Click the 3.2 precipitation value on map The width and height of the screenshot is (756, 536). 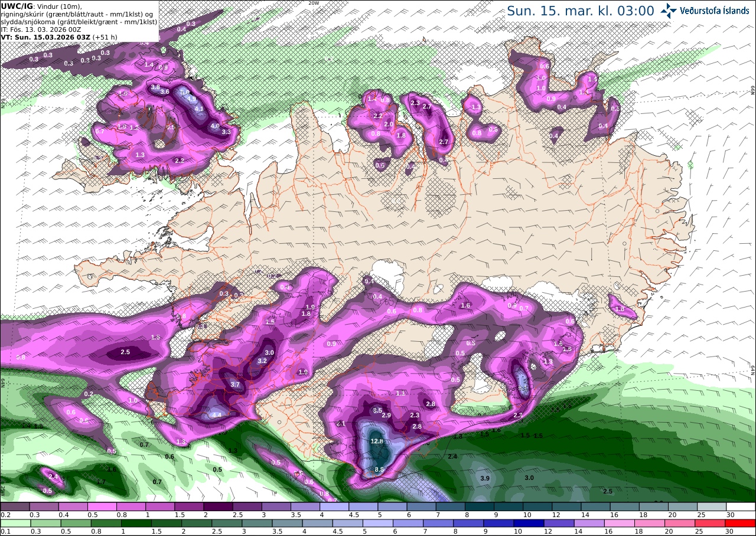pyautogui.click(x=262, y=361)
